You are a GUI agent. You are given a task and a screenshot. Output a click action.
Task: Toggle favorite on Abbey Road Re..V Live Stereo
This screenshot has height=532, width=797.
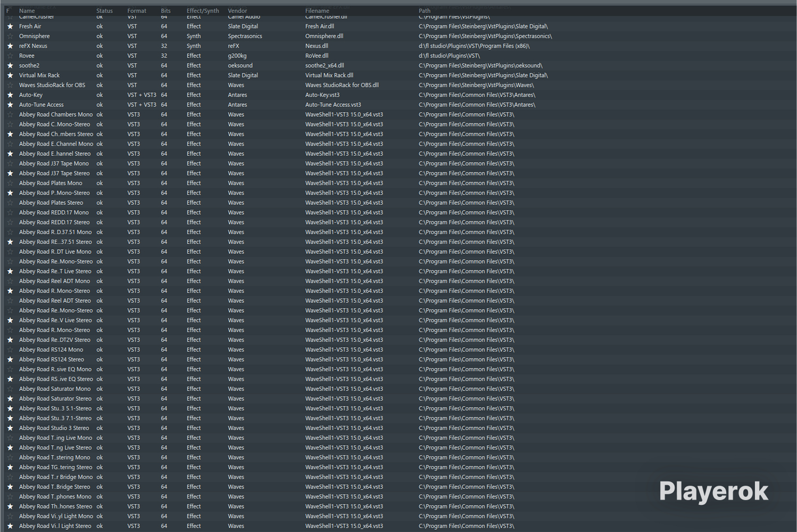point(10,320)
